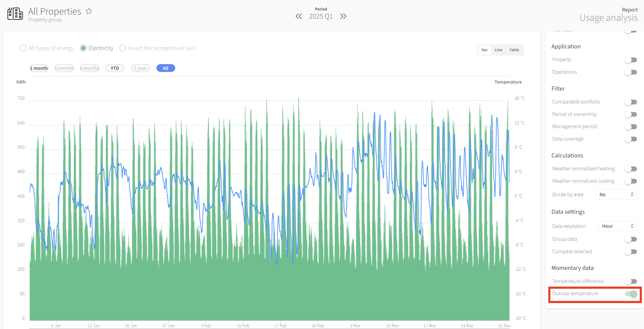Enable Period of ownership filter
644x329 pixels.
pyautogui.click(x=631, y=114)
